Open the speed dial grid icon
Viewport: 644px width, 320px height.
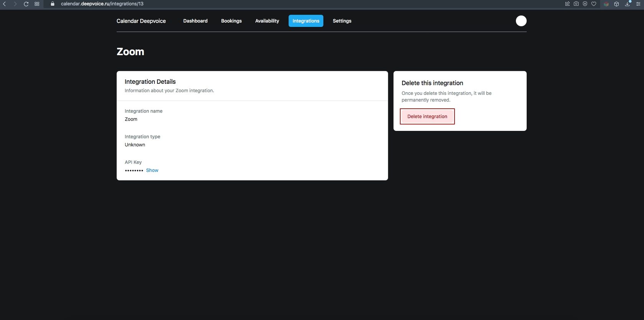[37, 4]
